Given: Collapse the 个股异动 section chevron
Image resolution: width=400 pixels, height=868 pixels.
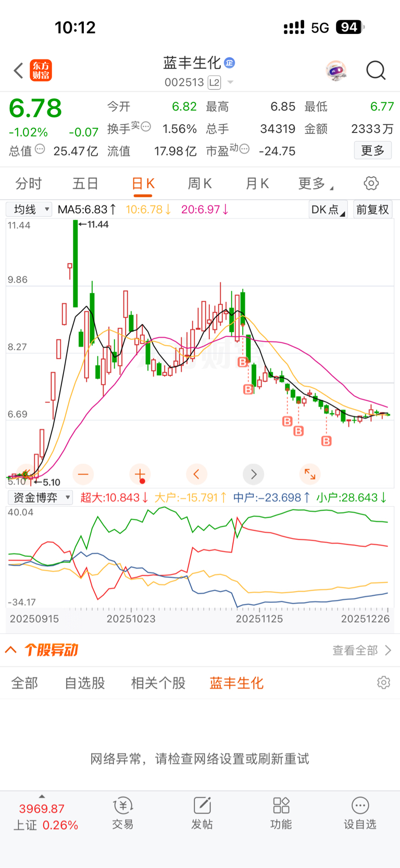Looking at the screenshot, I should (x=11, y=650).
